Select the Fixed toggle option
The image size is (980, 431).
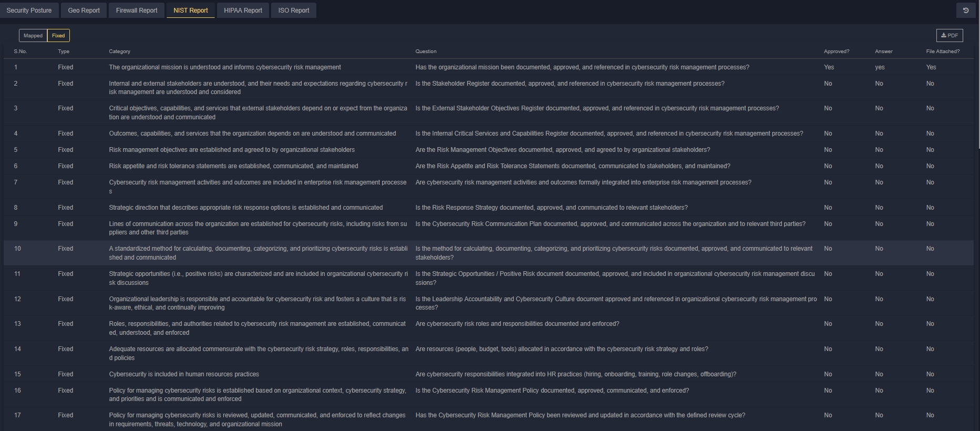click(x=58, y=36)
